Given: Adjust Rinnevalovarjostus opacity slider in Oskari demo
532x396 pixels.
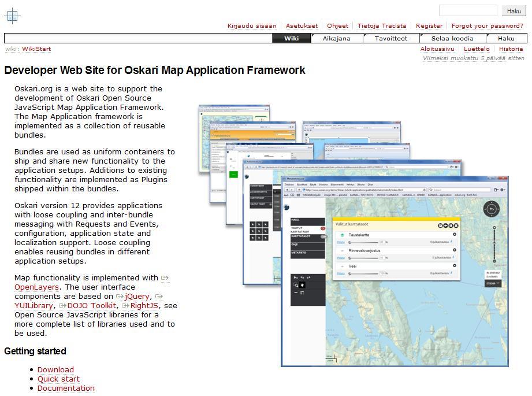Looking at the screenshot, I should (x=363, y=258).
